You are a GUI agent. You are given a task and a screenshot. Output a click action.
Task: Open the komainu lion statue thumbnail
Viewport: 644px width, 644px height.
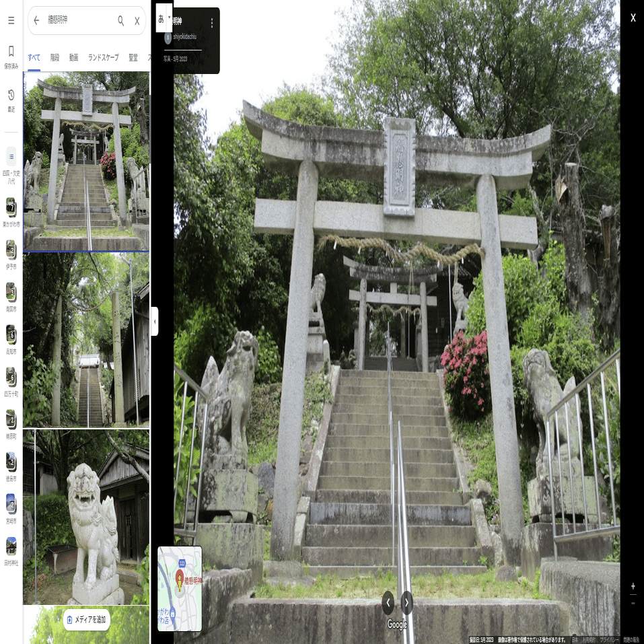[86, 517]
